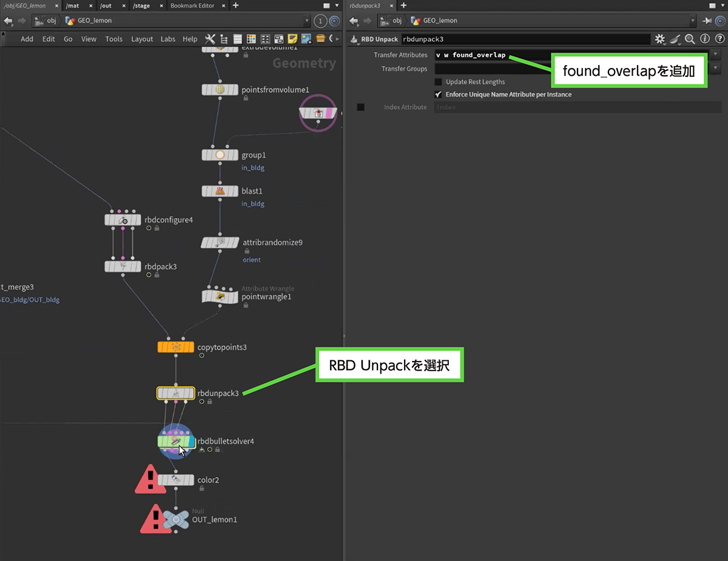The width and height of the screenshot is (728, 561).
Task: Open the color palette icon in network toolbar
Action: point(251,39)
